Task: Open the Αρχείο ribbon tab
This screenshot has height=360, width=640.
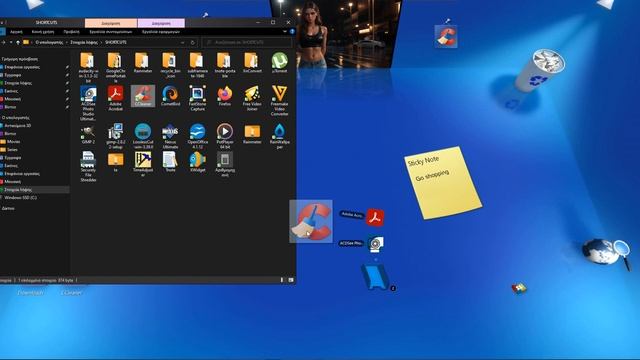Action: click(x=16, y=31)
